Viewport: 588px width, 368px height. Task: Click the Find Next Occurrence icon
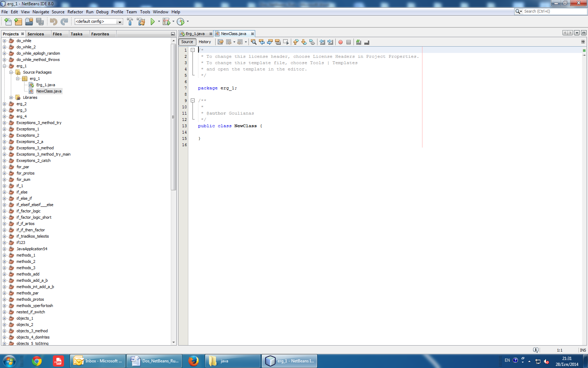[x=270, y=42]
